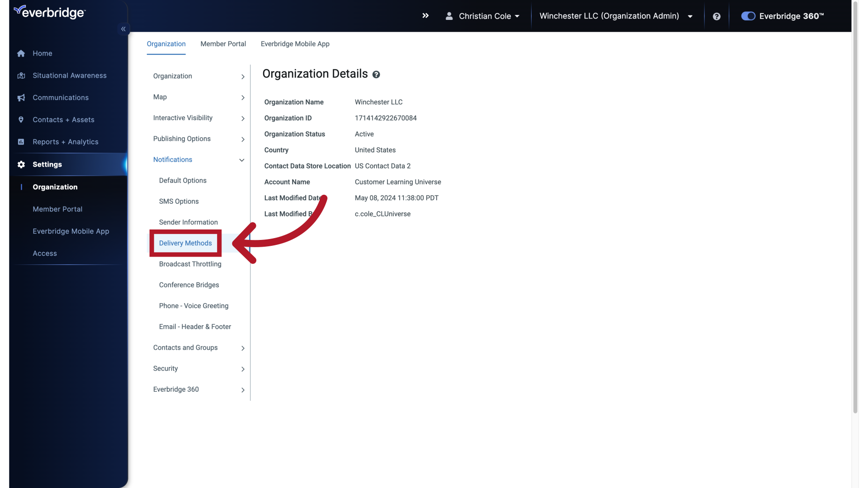Select the Reports + Analytics icon
868x488 pixels.
pos(21,141)
